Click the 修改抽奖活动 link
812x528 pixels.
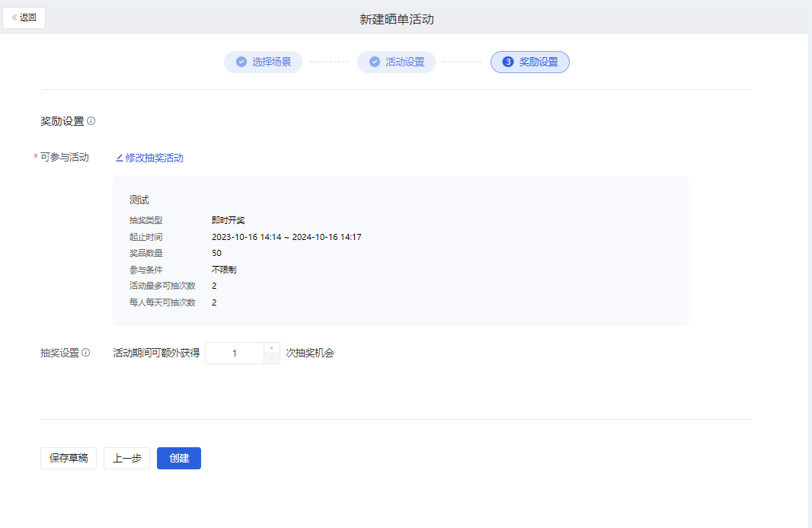[149, 158]
